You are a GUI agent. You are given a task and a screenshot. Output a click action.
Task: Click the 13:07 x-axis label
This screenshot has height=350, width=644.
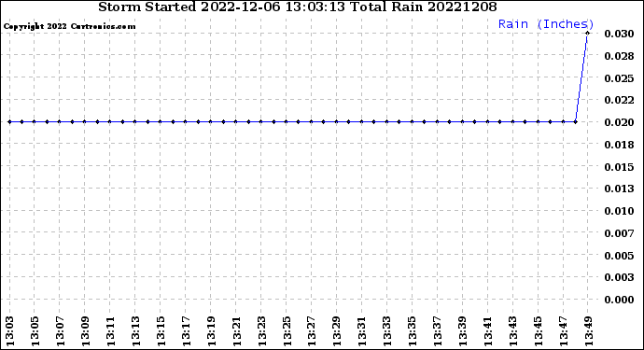point(60,331)
